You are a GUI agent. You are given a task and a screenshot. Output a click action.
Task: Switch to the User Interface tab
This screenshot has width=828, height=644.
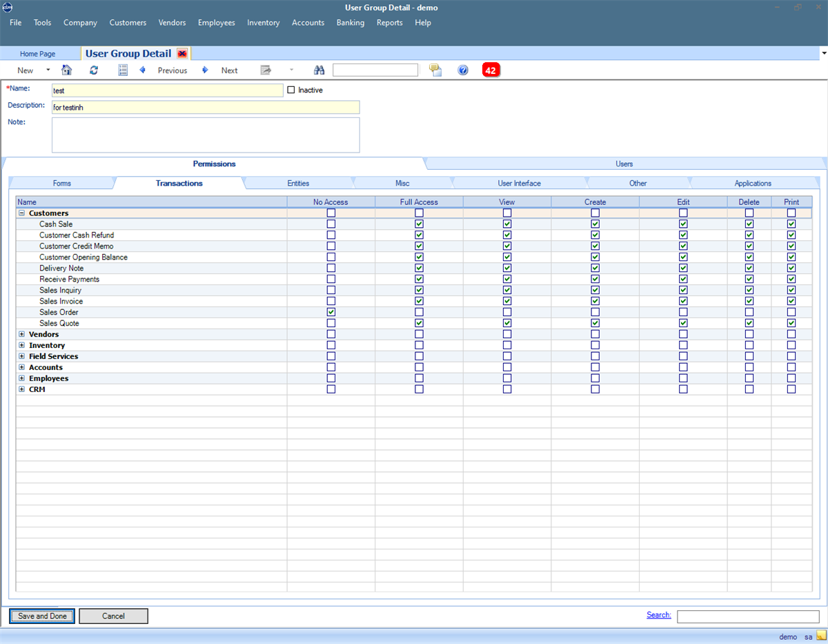coord(519,184)
